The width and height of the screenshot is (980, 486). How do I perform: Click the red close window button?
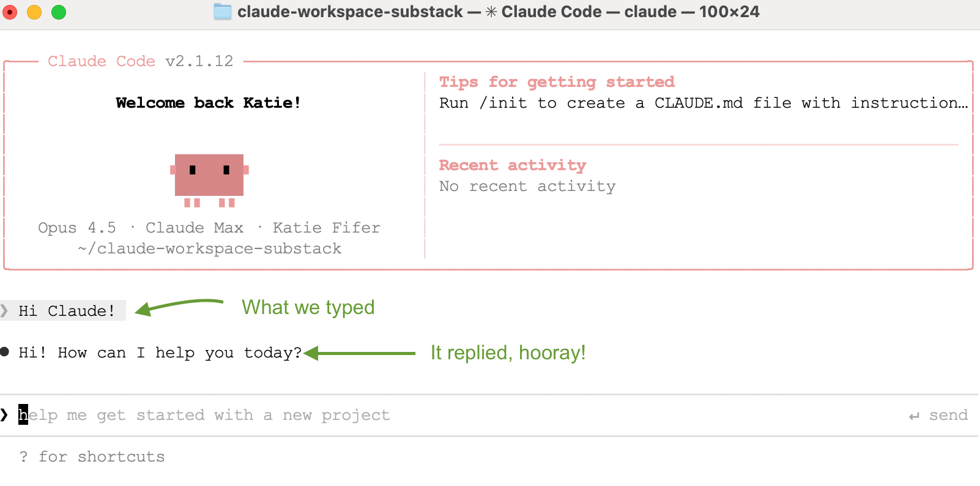click(x=10, y=12)
